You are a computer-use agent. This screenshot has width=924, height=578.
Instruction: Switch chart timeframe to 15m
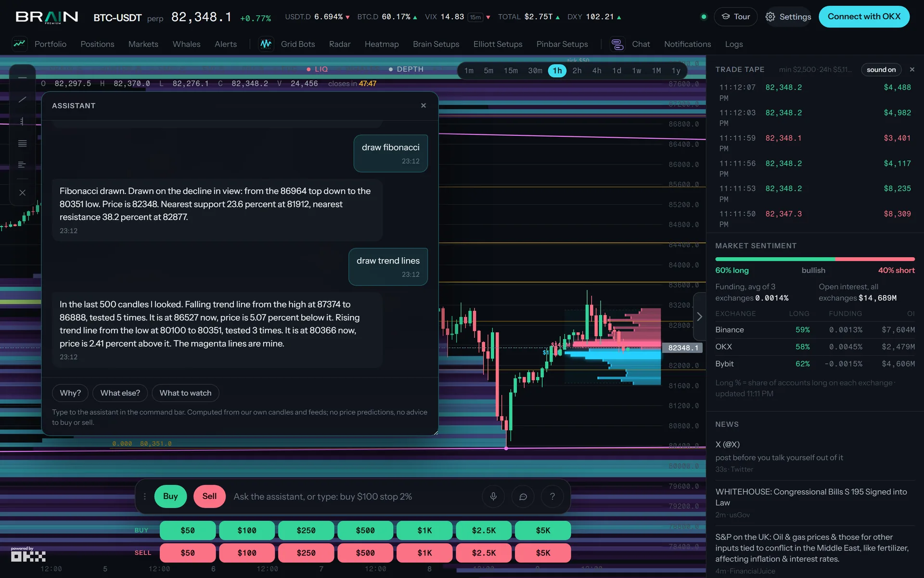tap(511, 71)
